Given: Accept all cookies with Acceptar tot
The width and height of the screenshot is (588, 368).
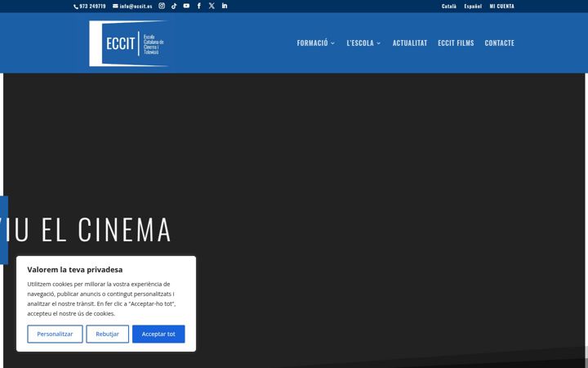Looking at the screenshot, I should tap(158, 334).
